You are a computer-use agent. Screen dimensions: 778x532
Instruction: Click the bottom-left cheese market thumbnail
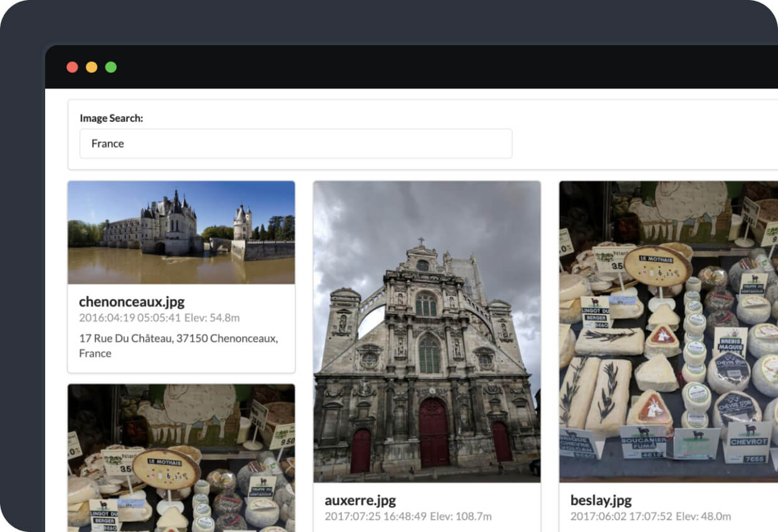click(x=181, y=458)
